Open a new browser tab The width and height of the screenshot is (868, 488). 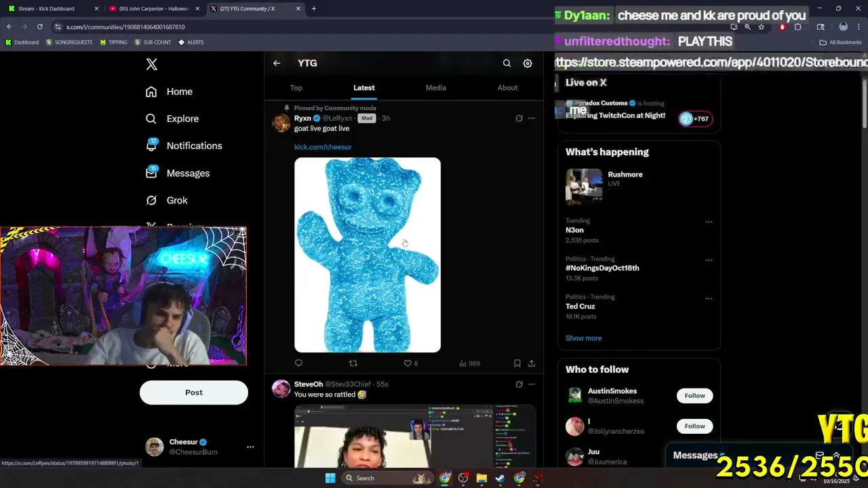point(313,9)
